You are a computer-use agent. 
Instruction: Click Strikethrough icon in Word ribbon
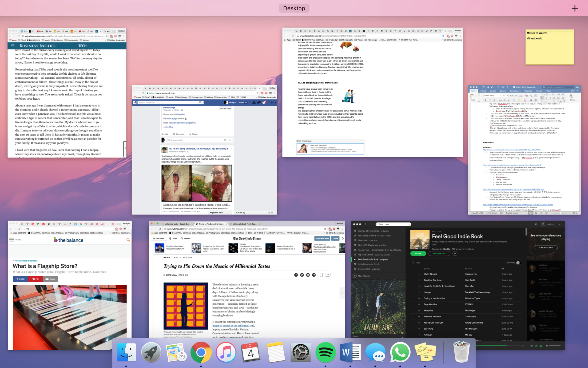click(500, 100)
